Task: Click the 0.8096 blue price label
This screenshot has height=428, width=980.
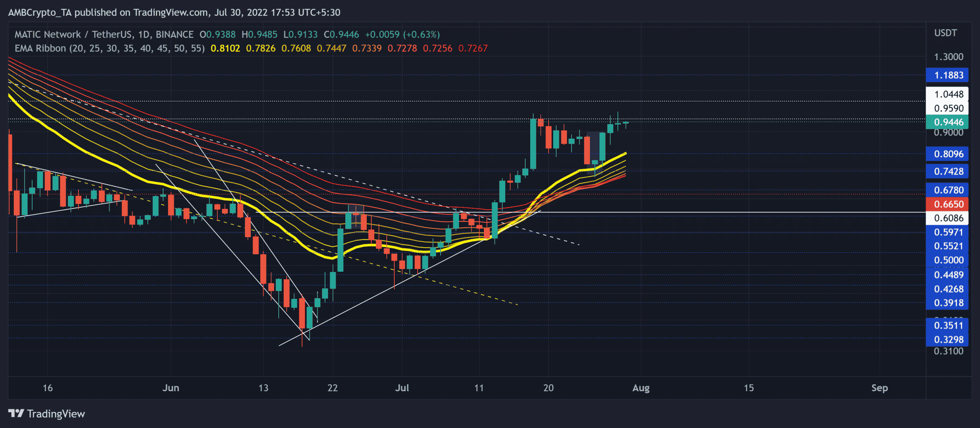Action: click(x=947, y=154)
